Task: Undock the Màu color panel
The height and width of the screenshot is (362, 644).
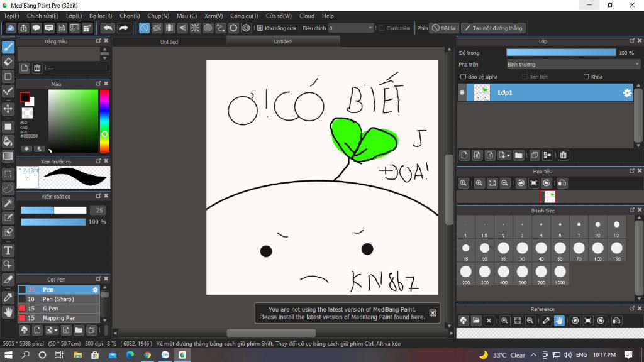Action: tap(98, 84)
